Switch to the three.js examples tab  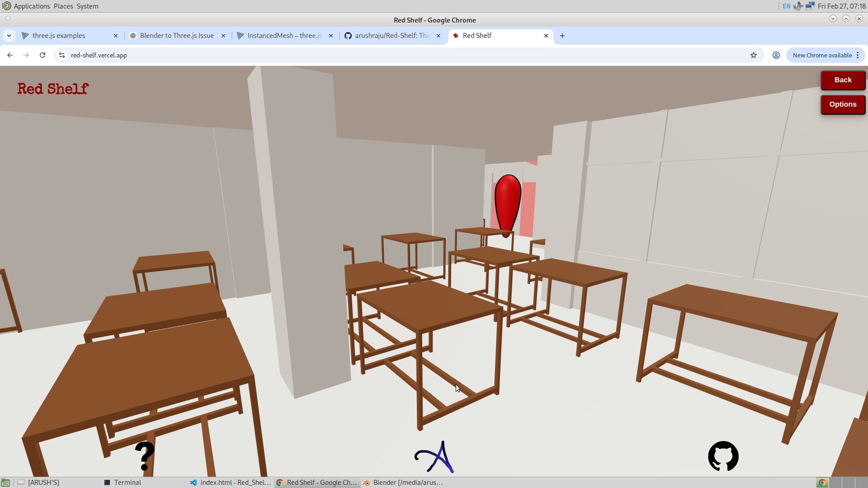click(x=59, y=36)
